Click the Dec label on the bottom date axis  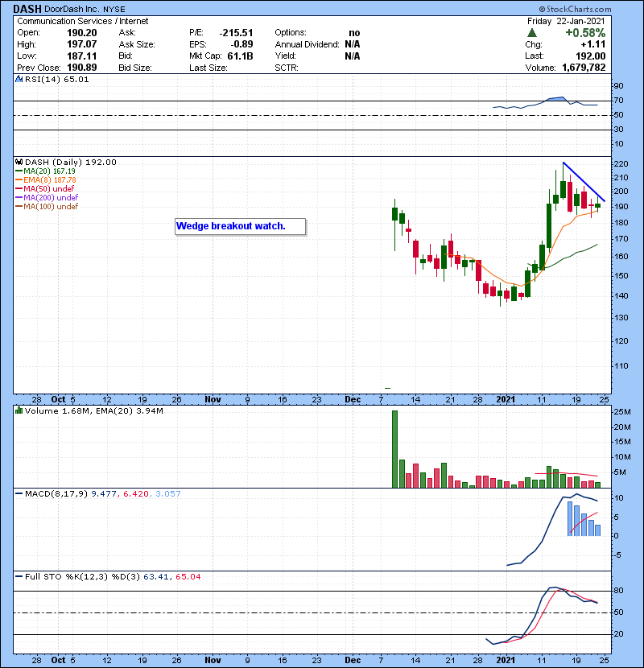pyautogui.click(x=353, y=660)
